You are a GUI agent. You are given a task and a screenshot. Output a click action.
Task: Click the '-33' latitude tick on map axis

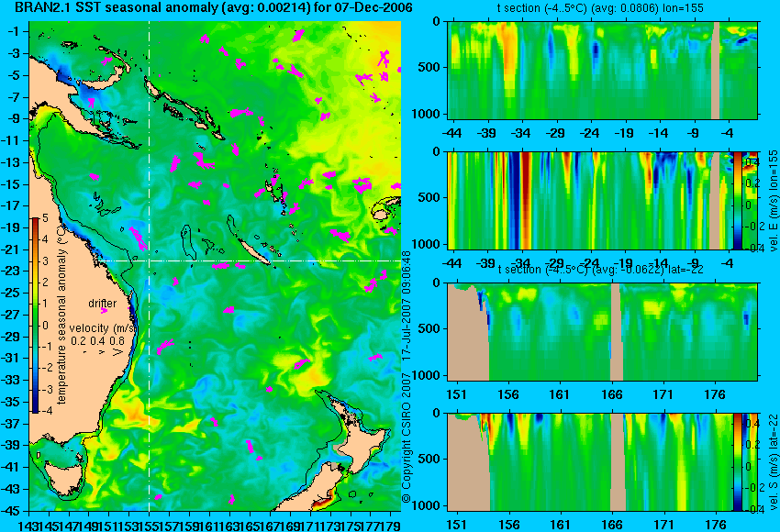pos(11,380)
